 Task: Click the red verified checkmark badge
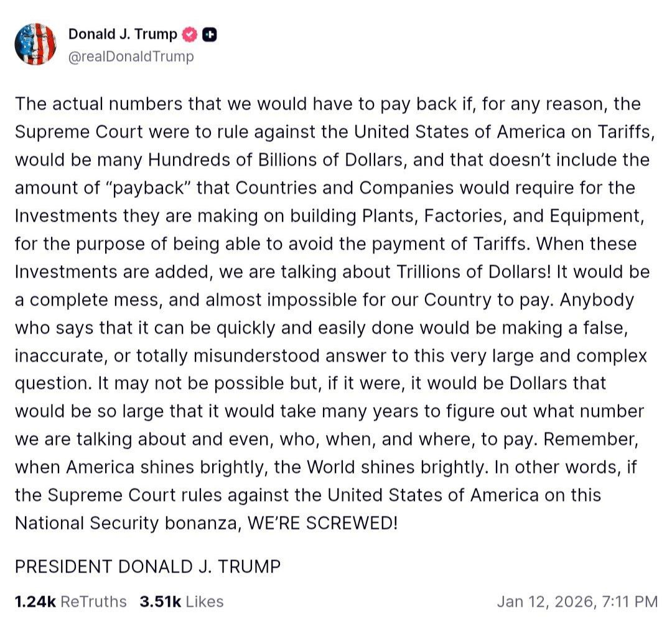189,35
